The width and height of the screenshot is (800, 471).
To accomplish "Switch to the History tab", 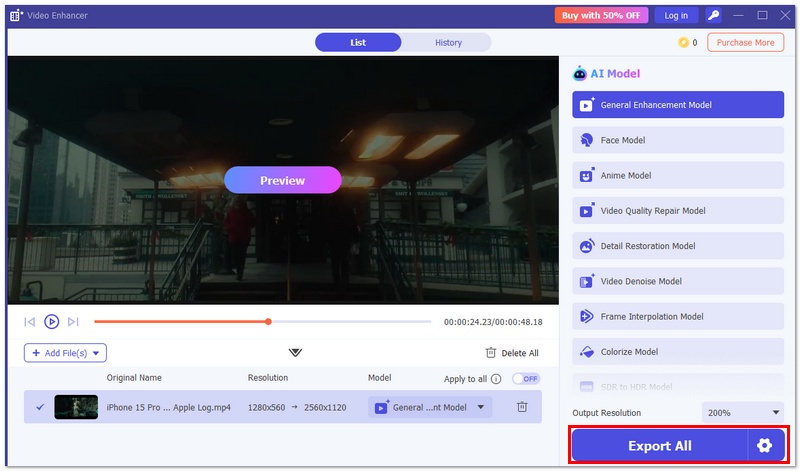I will tap(448, 42).
